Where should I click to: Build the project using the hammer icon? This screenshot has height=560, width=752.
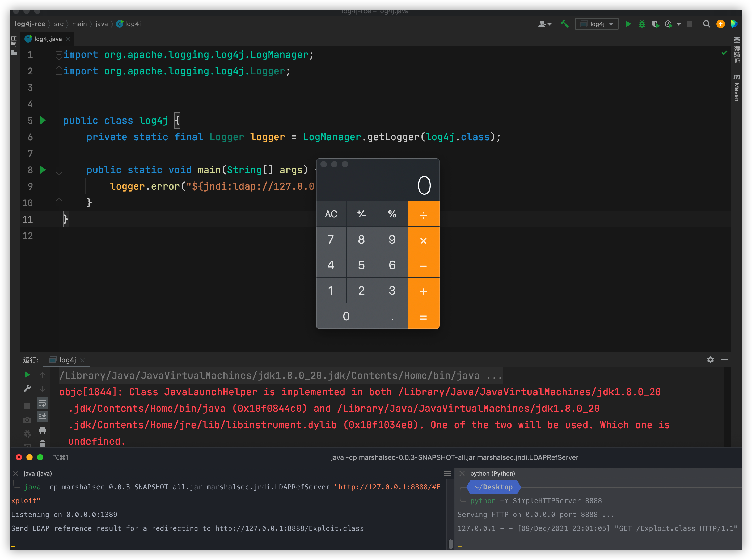pyautogui.click(x=564, y=24)
